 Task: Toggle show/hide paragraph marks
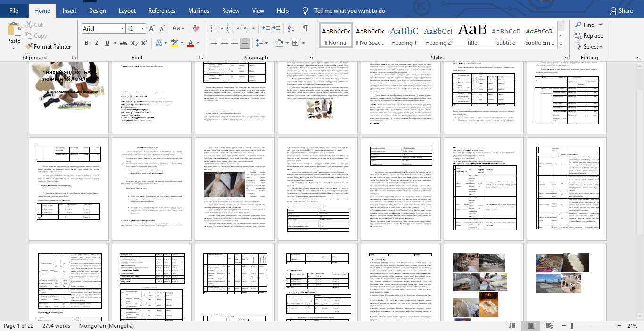pos(305,29)
